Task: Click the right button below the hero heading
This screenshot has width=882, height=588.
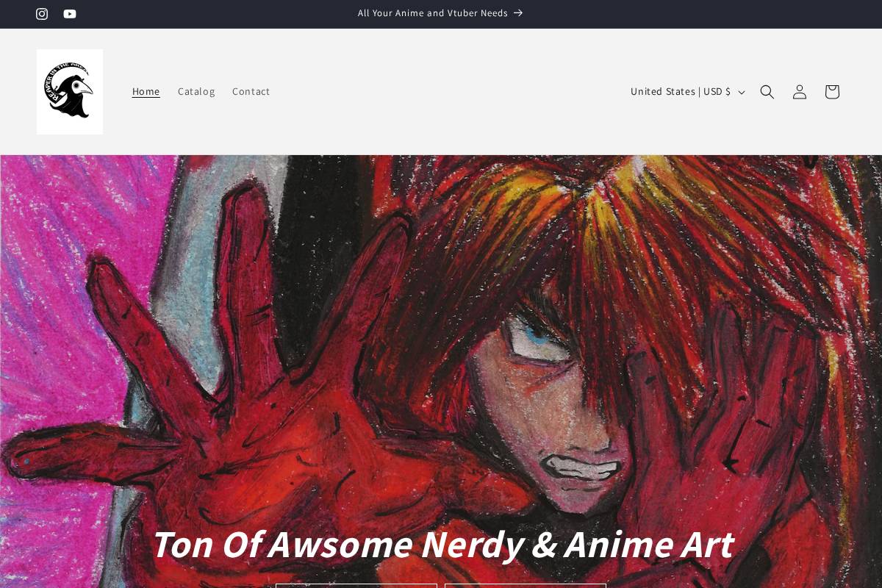Action: point(525,586)
